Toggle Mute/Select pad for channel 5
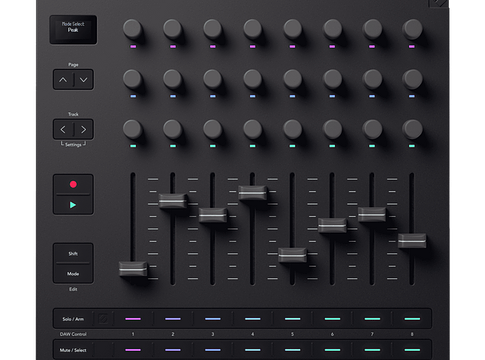485x360 pixels. tap(293, 350)
